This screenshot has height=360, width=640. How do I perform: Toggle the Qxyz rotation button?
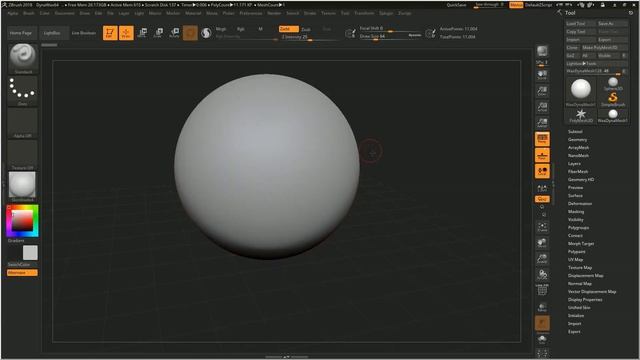click(542, 199)
